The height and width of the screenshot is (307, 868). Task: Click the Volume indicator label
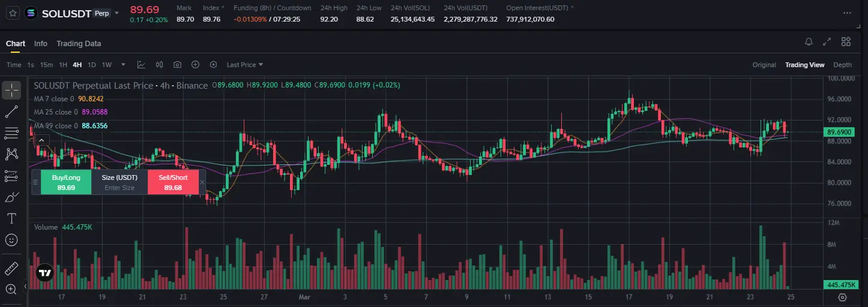(46, 227)
